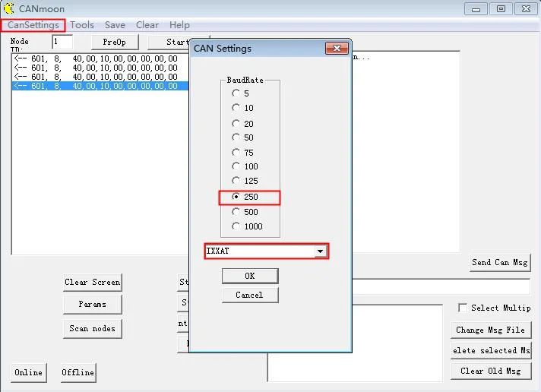Screen dimensions: 541x392
Task: Click the Clear Screen button
Action: pos(93,283)
